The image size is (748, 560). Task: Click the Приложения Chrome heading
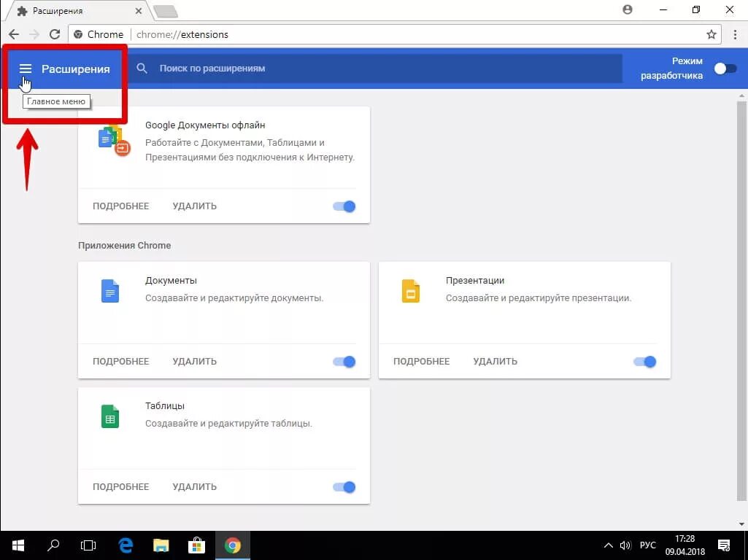tap(125, 246)
